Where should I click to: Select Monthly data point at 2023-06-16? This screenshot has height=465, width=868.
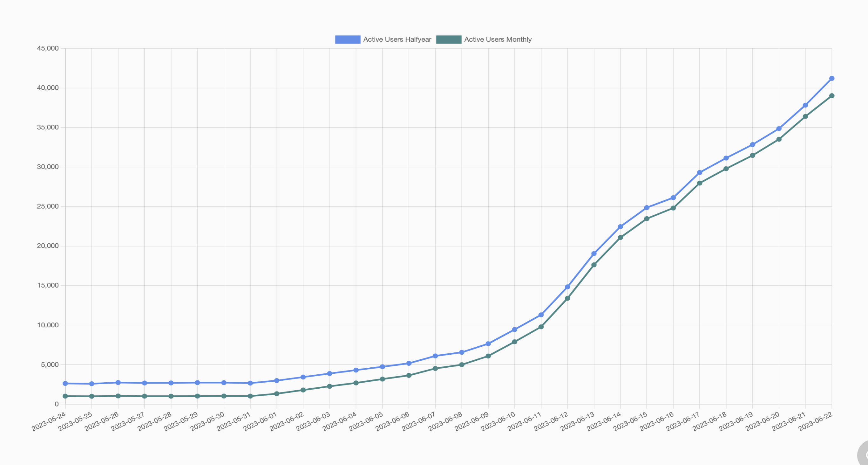(x=673, y=208)
